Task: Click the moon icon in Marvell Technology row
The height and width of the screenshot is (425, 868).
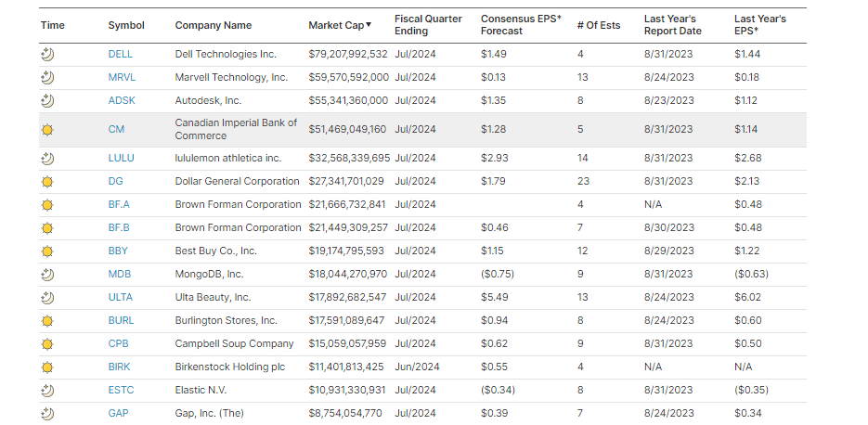Action: tap(47, 77)
